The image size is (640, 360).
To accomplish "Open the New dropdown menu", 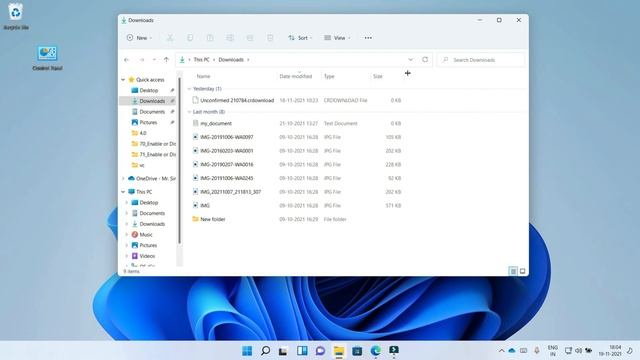I will coord(139,38).
